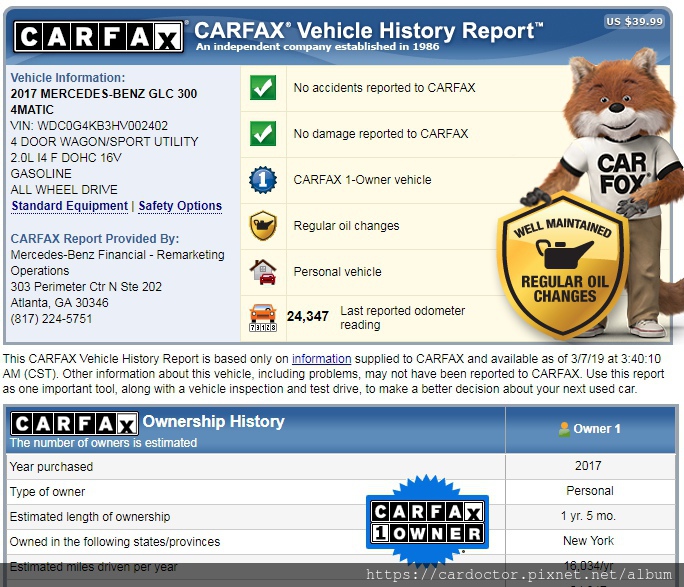This screenshot has height=587, width=684.
Task: Click 'Mercedes-Benz Financial - Remarketing Operations' text
Action: point(118,263)
